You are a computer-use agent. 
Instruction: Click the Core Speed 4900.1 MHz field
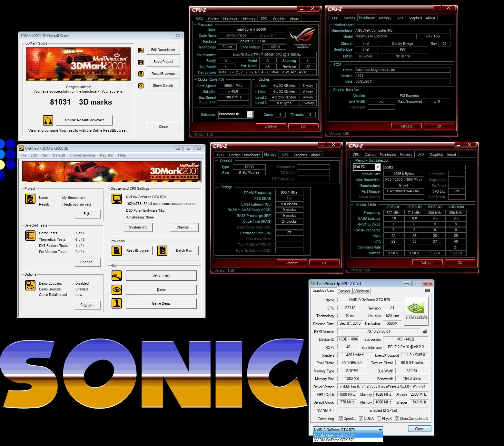[x=233, y=86]
